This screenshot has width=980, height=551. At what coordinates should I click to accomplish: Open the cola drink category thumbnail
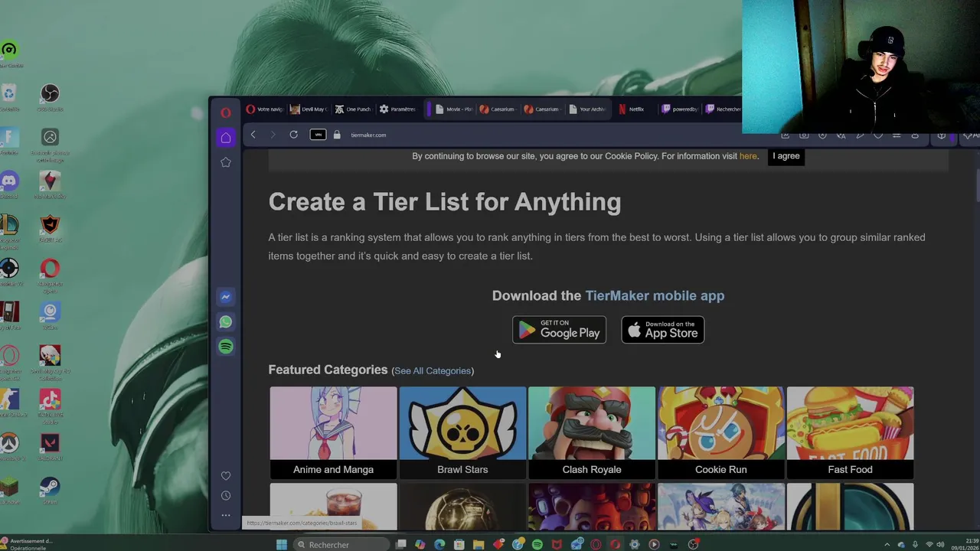click(x=333, y=507)
